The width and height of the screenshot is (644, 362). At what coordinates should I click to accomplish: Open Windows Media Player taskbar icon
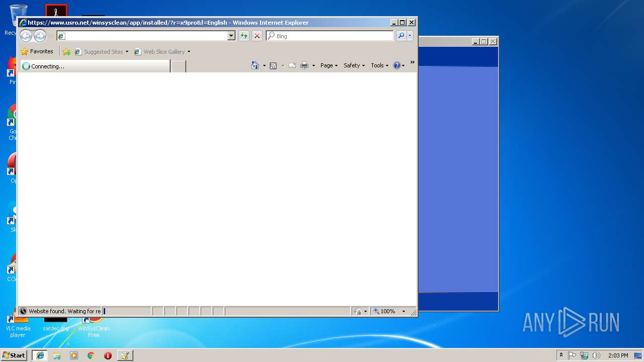[x=74, y=355]
